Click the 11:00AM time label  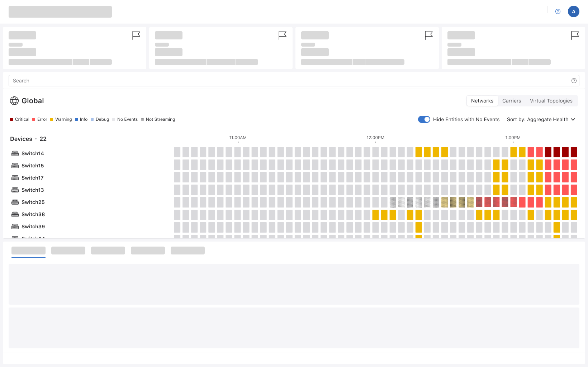pyautogui.click(x=238, y=138)
